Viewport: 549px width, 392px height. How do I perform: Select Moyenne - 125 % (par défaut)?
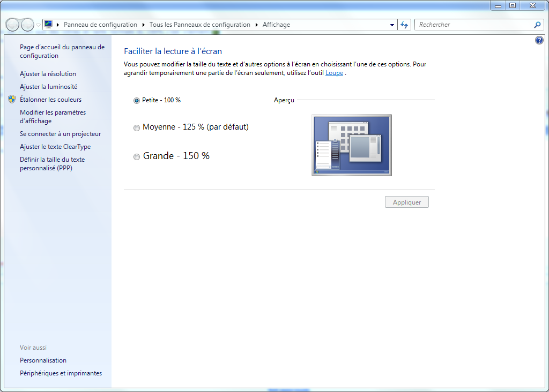[137, 127]
